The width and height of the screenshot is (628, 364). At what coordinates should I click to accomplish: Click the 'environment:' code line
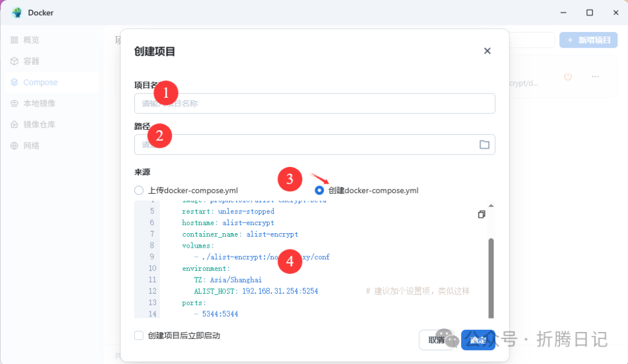point(206,269)
